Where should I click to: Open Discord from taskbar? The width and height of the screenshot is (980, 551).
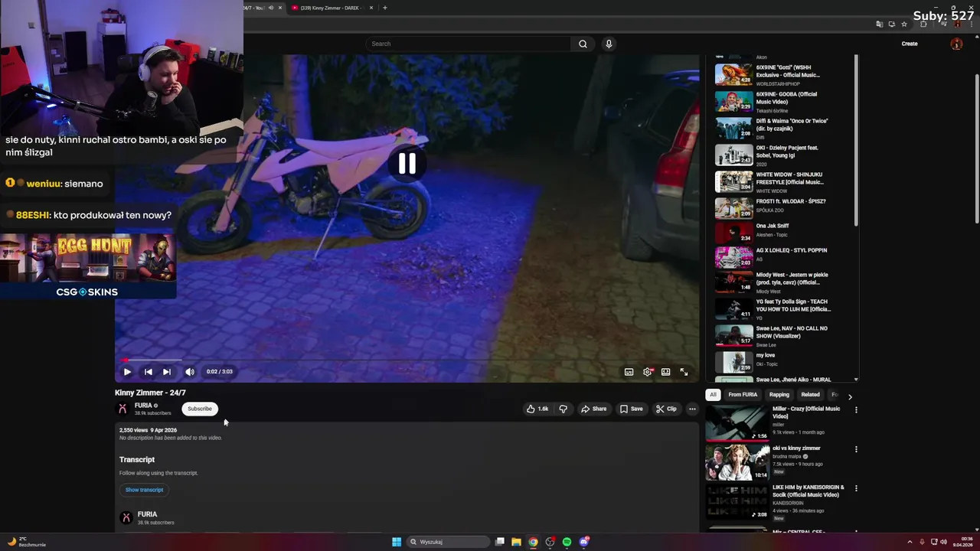tap(584, 542)
